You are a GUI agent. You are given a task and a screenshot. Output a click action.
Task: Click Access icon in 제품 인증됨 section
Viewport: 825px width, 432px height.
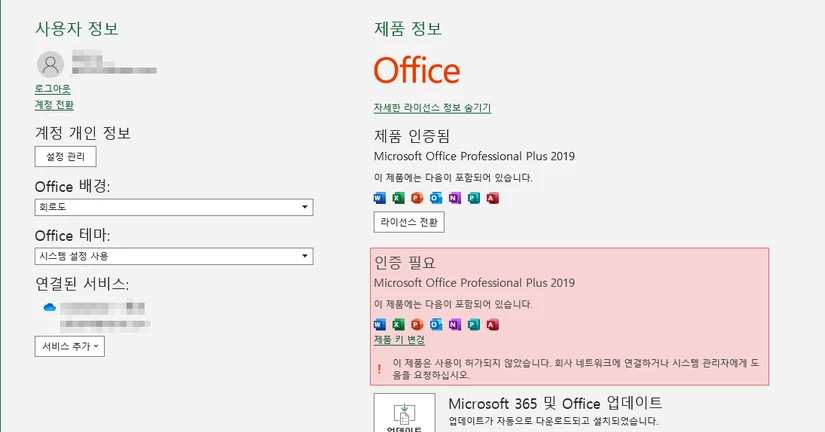[x=492, y=198]
